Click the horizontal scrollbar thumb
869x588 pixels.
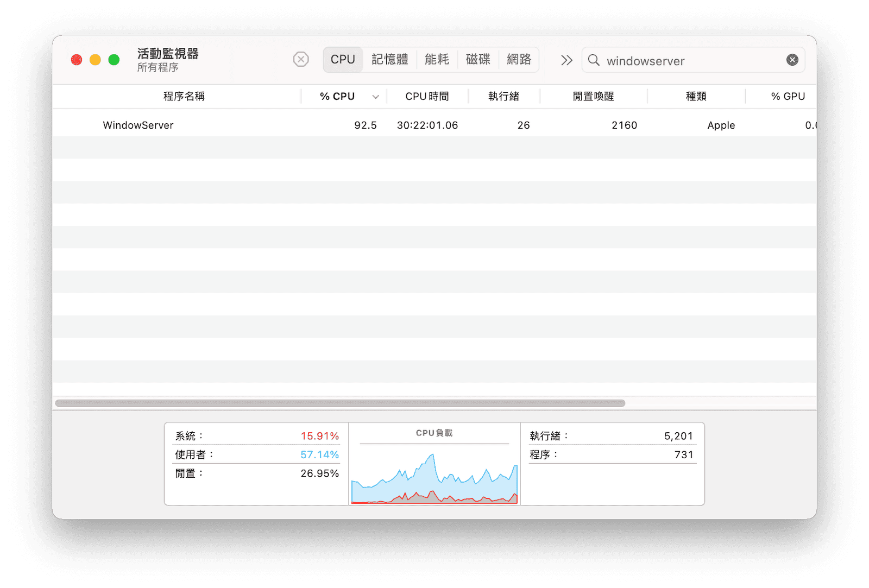click(340, 403)
